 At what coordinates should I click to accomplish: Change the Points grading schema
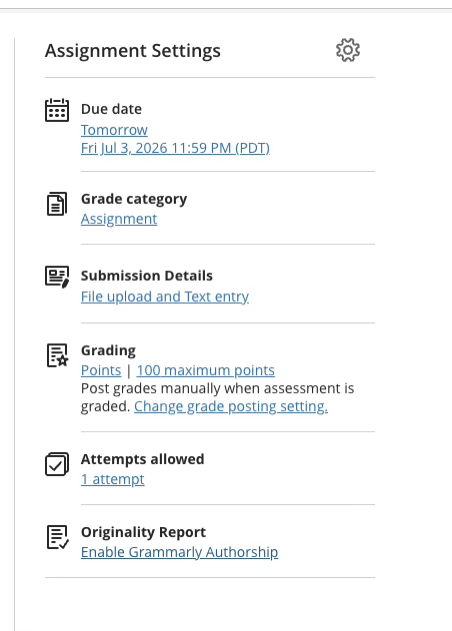(101, 370)
